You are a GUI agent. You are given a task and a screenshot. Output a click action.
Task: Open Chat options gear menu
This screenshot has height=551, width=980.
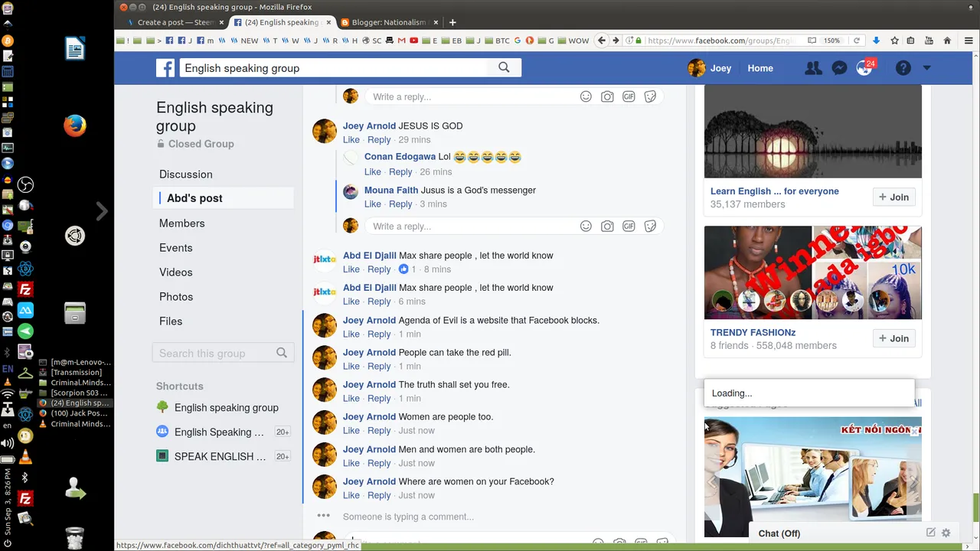[x=946, y=533]
